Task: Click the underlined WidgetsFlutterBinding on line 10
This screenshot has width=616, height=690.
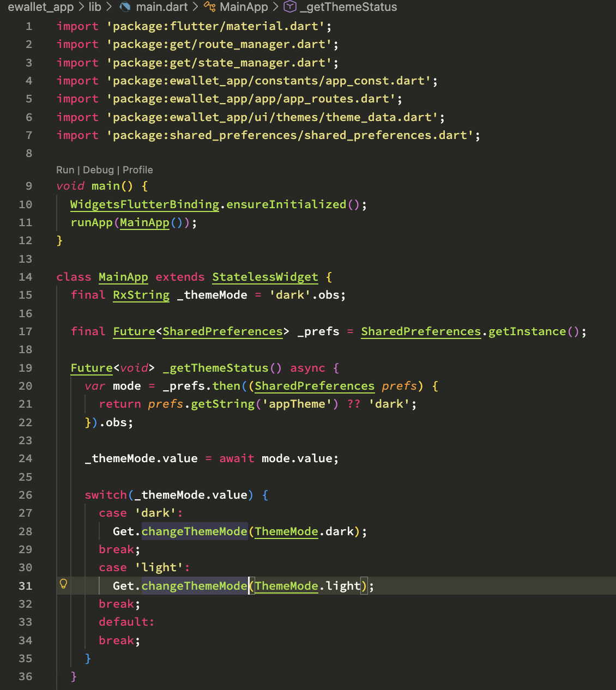Action: click(144, 204)
